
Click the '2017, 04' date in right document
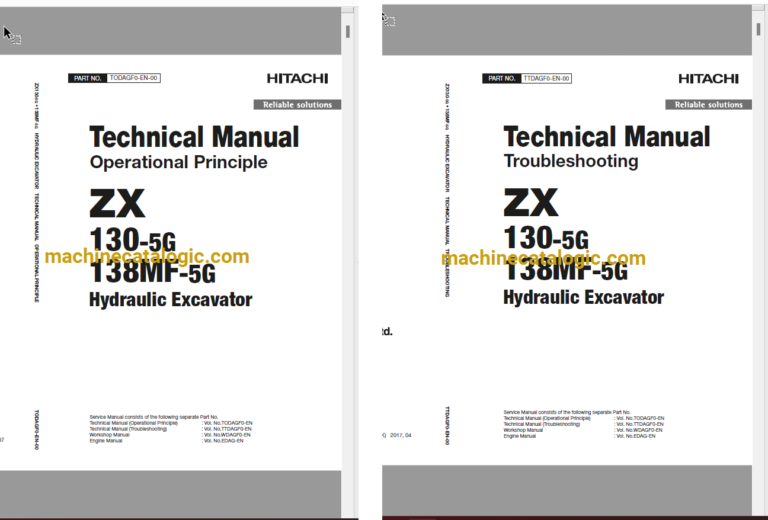click(401, 435)
